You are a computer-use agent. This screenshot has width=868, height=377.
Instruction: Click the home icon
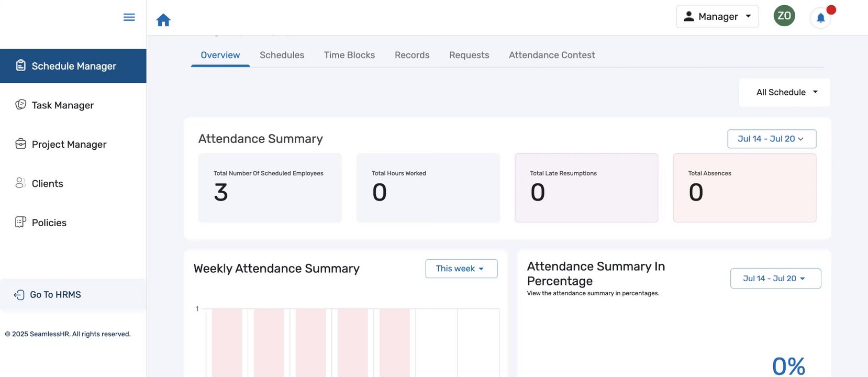point(163,20)
